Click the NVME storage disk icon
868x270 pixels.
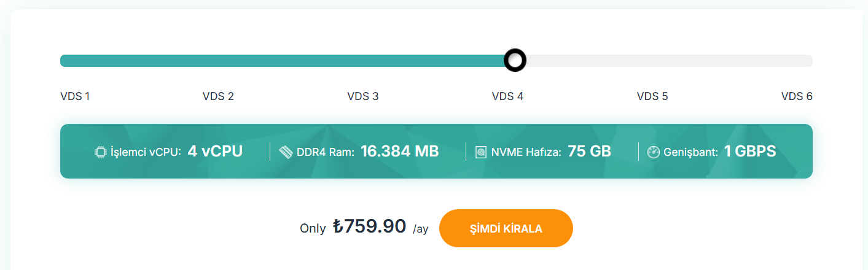[x=481, y=152]
